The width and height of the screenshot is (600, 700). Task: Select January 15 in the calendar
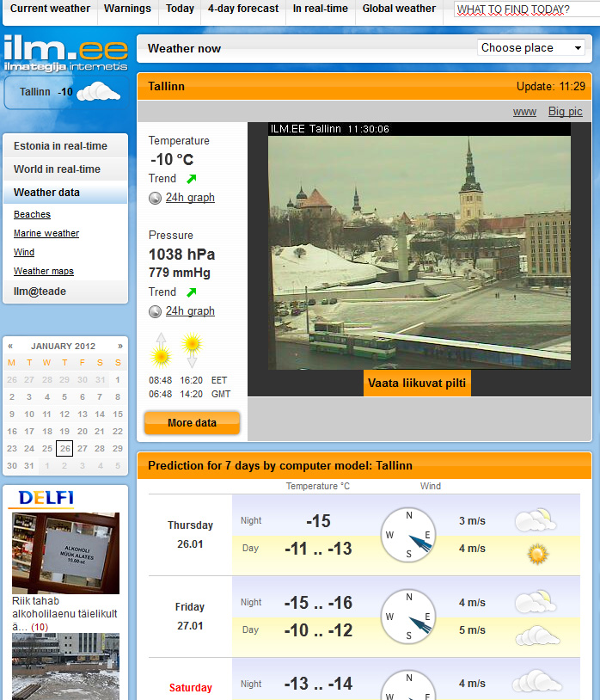(x=118, y=414)
